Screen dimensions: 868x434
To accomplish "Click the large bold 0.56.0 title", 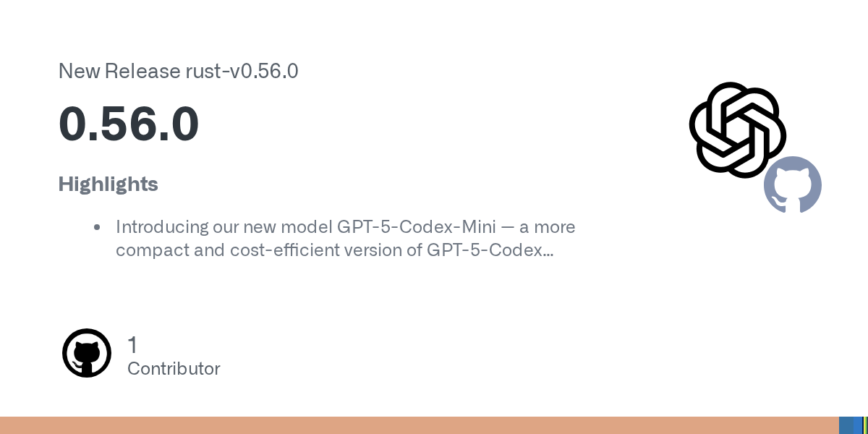I will coord(129,124).
